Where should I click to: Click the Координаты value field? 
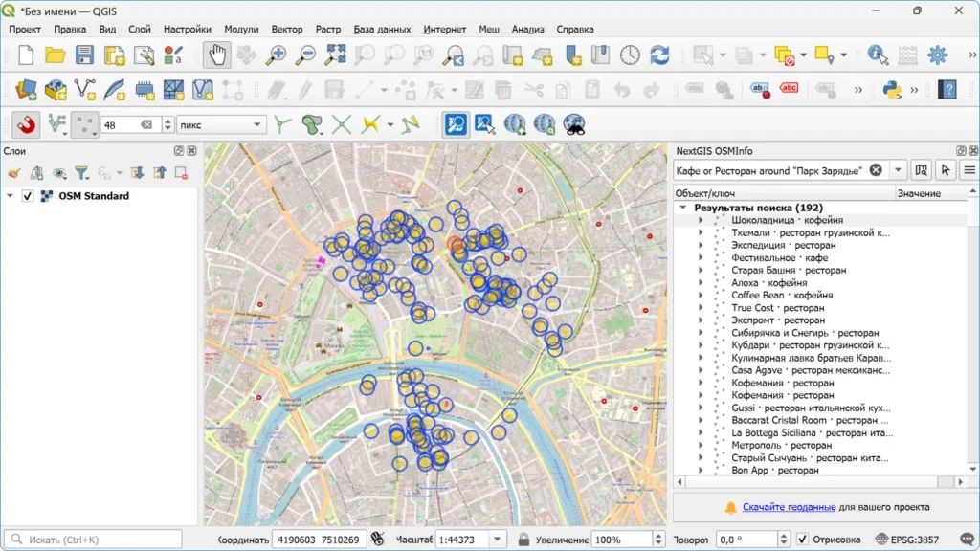pyautogui.click(x=319, y=540)
